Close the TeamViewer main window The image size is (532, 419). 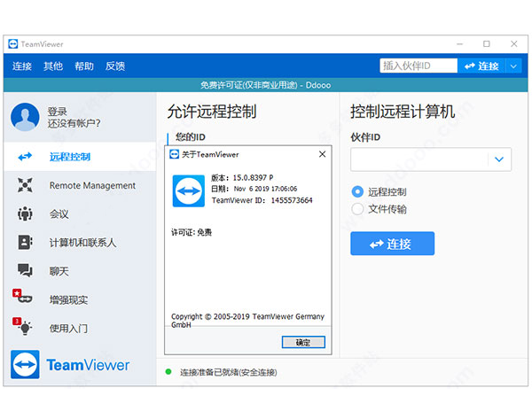coord(514,44)
